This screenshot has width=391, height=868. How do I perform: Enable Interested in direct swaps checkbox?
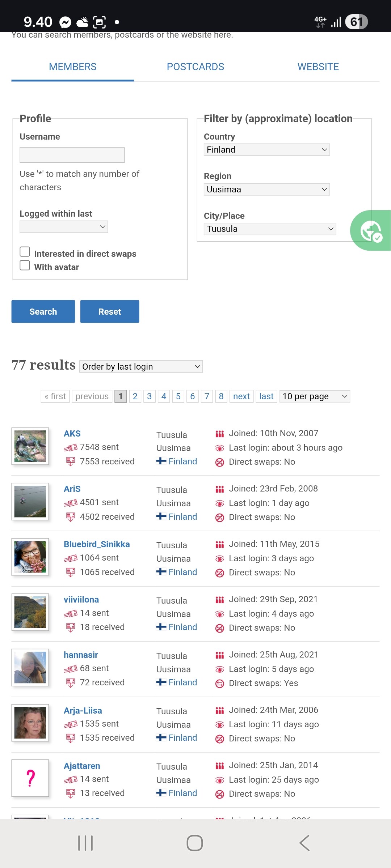(25, 252)
